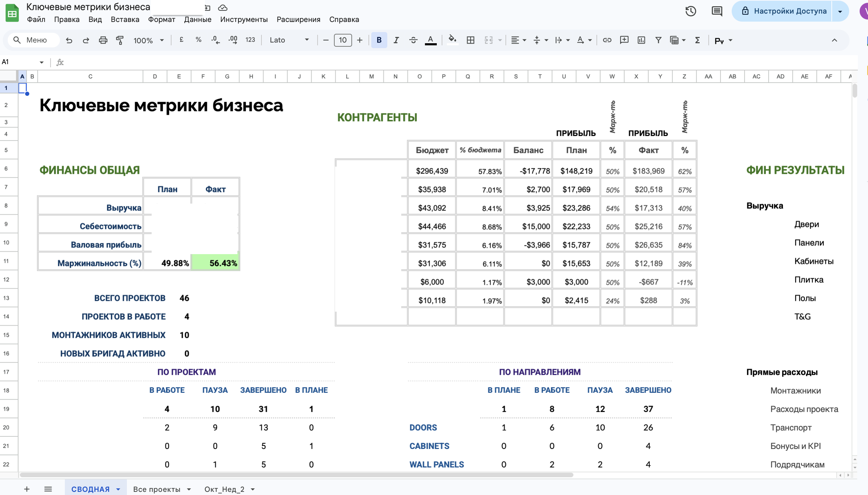Click the Insert link icon
The height and width of the screenshot is (495, 868).
tap(607, 40)
